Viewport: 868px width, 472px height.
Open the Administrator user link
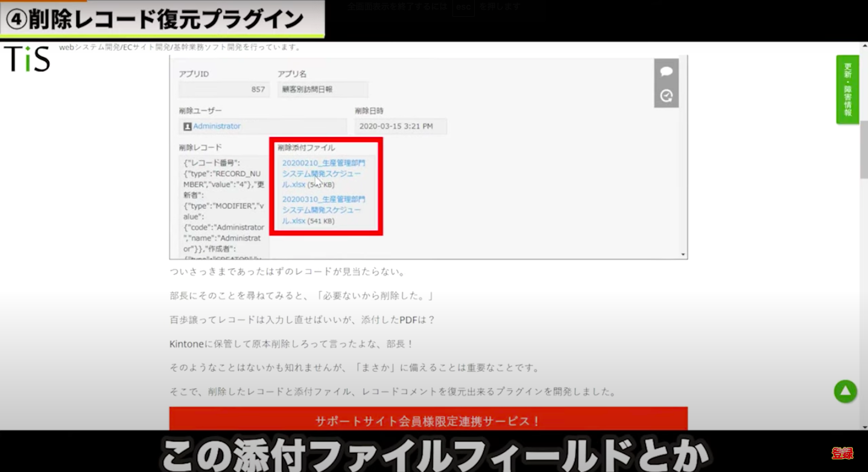[217, 126]
